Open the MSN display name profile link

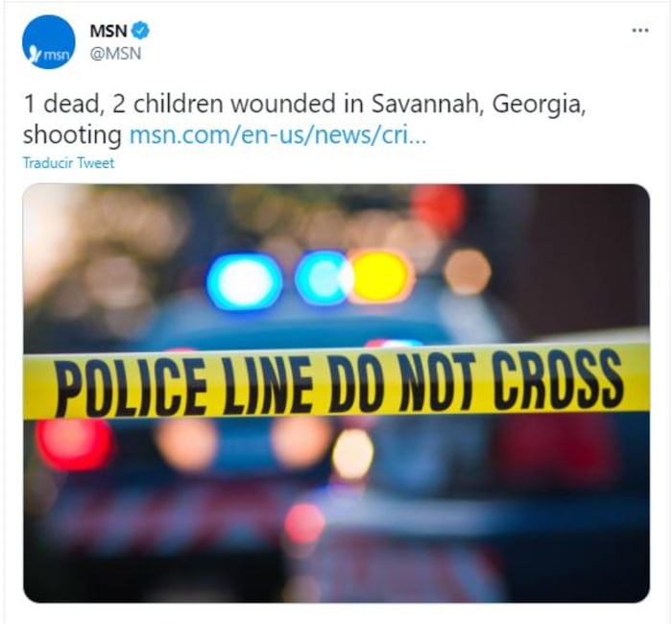click(108, 31)
